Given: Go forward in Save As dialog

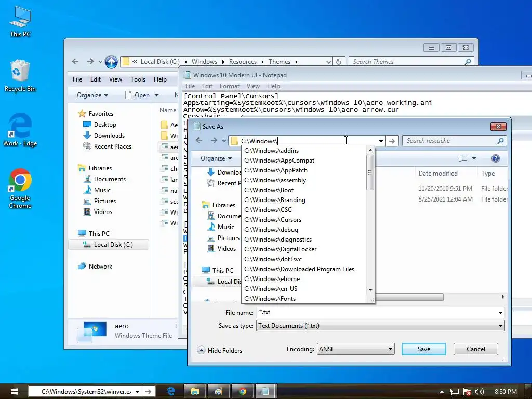Looking at the screenshot, I should click(x=214, y=140).
